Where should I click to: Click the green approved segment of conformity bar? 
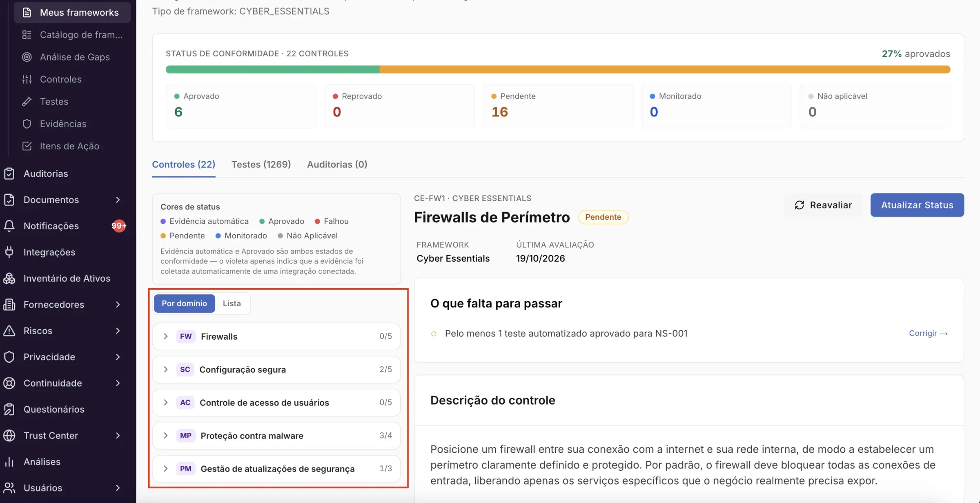point(272,69)
